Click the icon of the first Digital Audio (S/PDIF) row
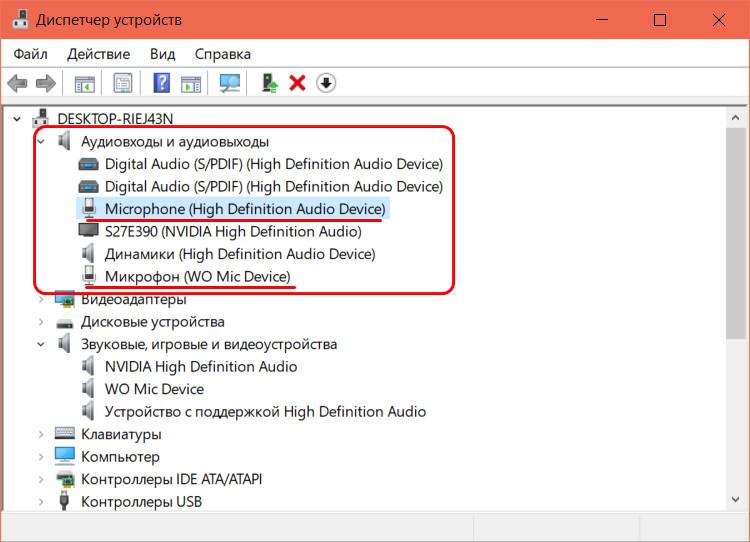 click(88, 164)
